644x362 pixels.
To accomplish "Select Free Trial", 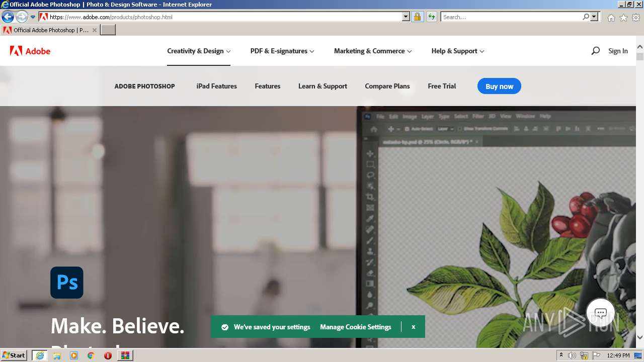I will point(442,86).
